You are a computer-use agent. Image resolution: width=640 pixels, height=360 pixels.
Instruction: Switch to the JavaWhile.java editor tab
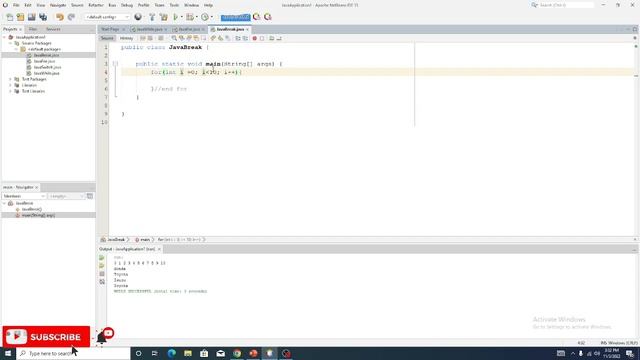149,29
